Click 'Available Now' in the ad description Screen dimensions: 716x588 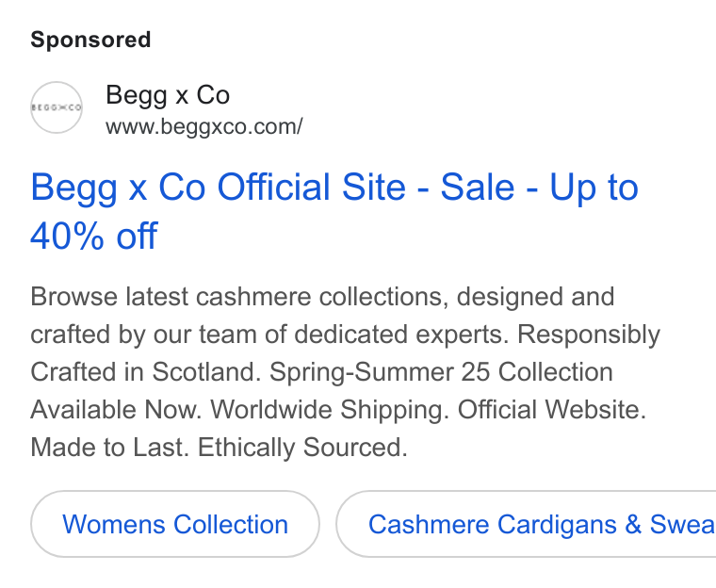116,409
